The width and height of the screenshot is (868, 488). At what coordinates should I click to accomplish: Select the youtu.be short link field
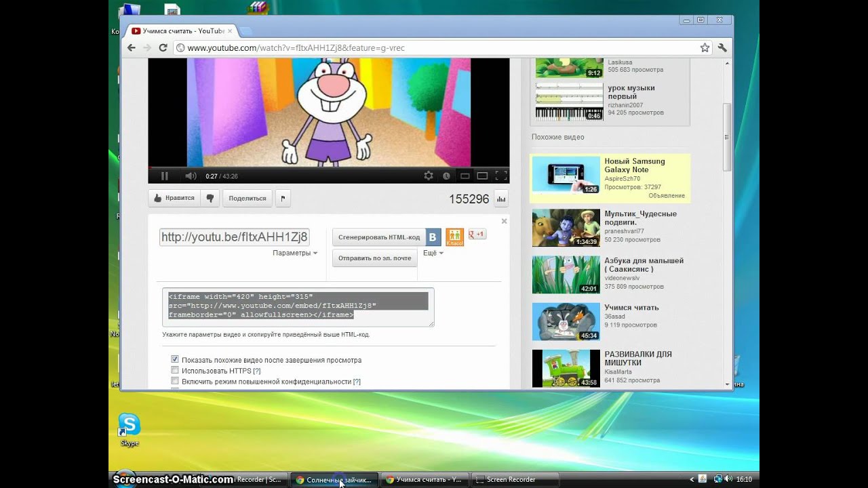(235, 237)
